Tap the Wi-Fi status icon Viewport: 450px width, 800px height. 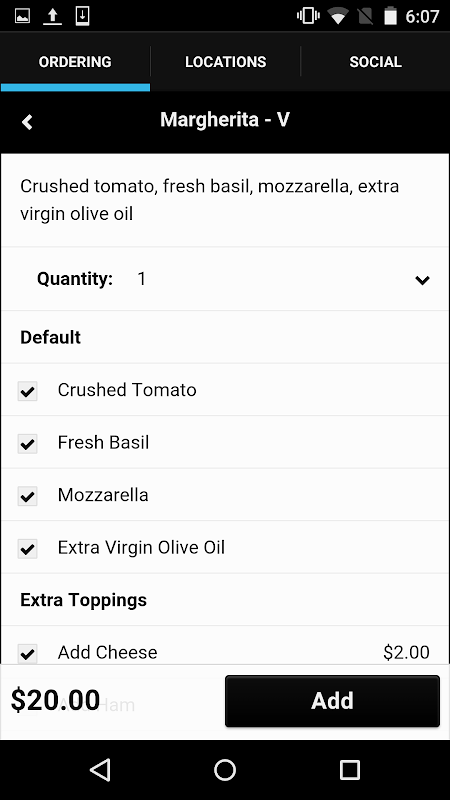click(338, 16)
